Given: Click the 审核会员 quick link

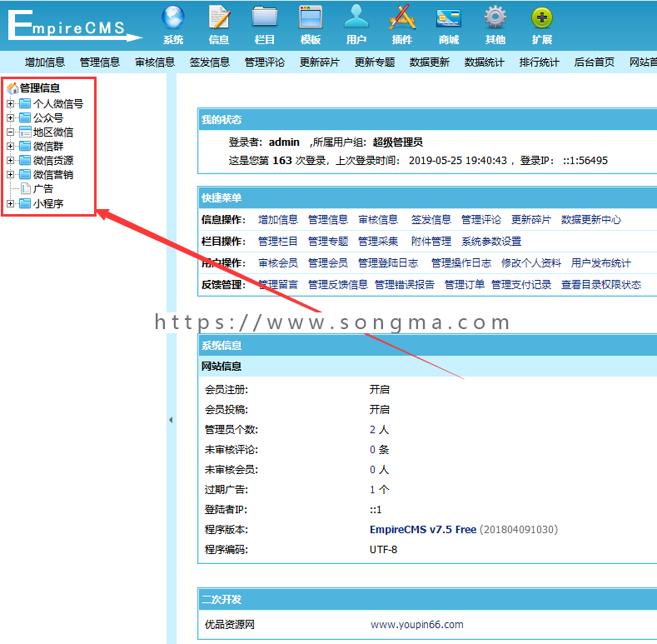Looking at the screenshot, I should pos(278,263).
